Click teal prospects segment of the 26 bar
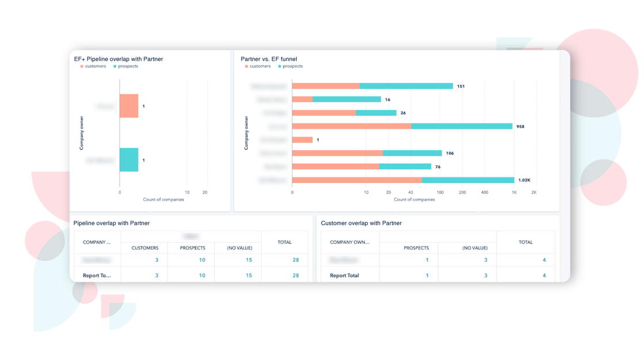This screenshot has width=644, height=357. point(376,113)
